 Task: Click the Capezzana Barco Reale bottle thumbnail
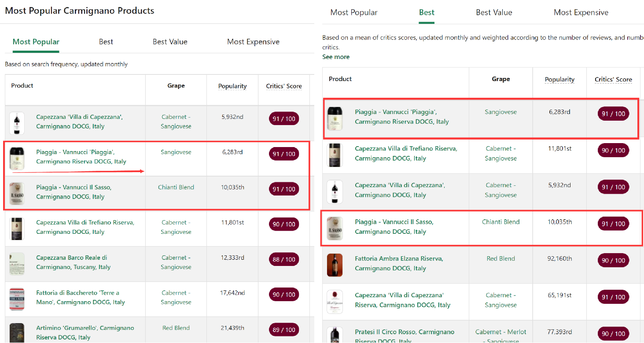point(17,264)
